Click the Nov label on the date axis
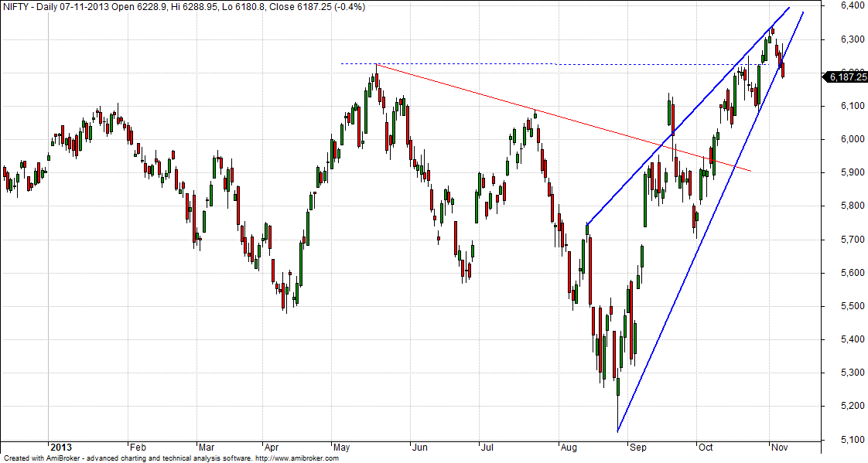This screenshot has width=868, height=463. [x=777, y=448]
